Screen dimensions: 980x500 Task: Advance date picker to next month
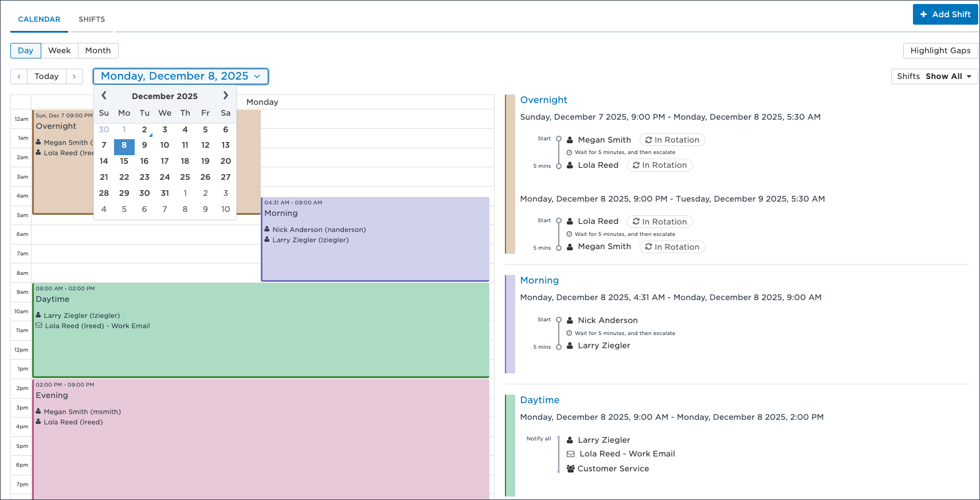[225, 96]
